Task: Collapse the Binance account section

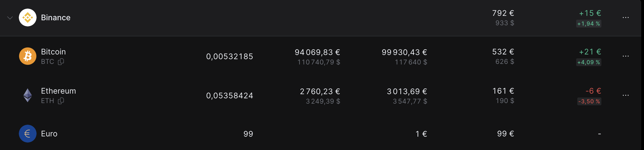Action: tap(10, 18)
